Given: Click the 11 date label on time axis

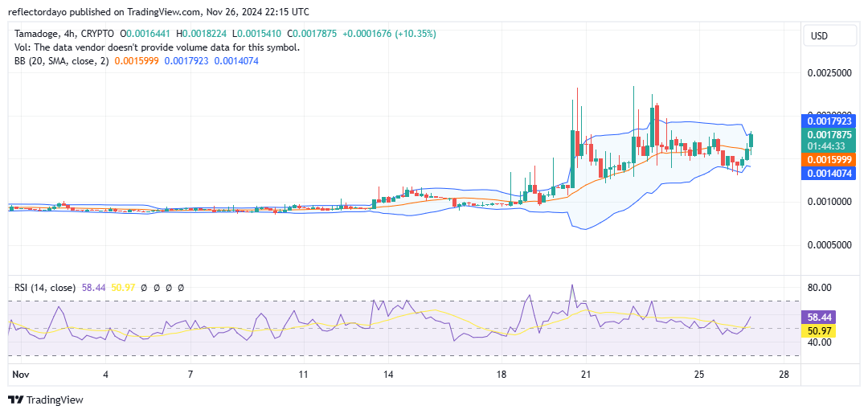Looking at the screenshot, I should tap(303, 374).
